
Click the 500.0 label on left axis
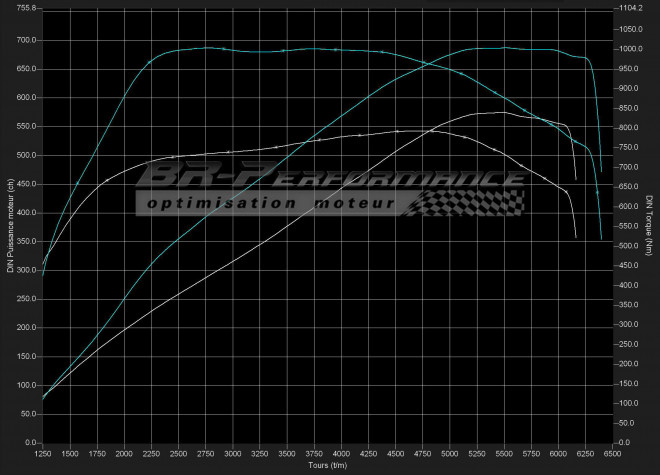23,156
